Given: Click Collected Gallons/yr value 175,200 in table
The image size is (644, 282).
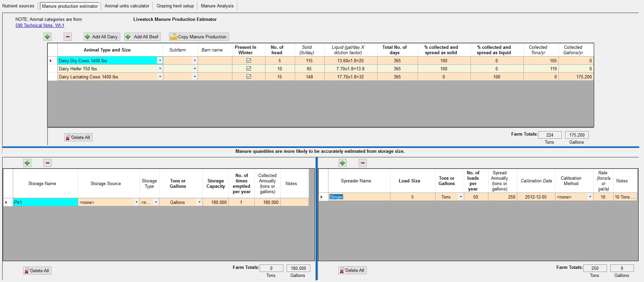Looking at the screenshot, I should pyautogui.click(x=576, y=77).
